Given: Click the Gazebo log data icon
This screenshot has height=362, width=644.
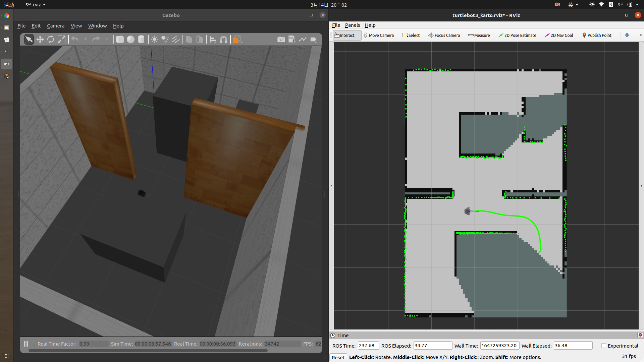Looking at the screenshot, I should (292, 40).
